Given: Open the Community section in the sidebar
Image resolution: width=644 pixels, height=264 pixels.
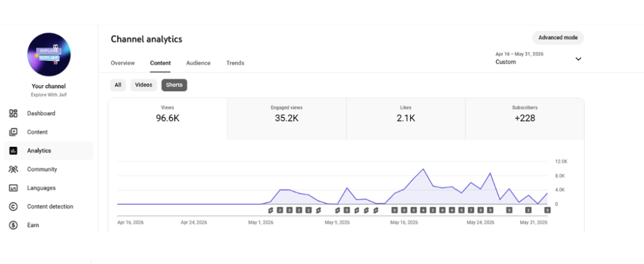Looking at the screenshot, I should (48, 169).
